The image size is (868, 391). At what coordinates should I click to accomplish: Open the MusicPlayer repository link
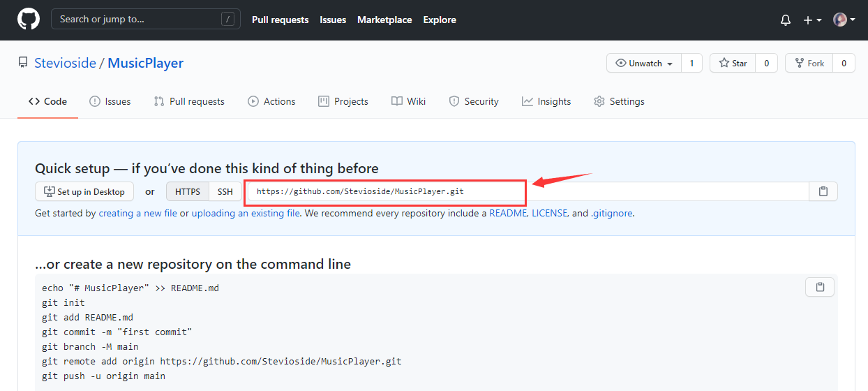145,63
